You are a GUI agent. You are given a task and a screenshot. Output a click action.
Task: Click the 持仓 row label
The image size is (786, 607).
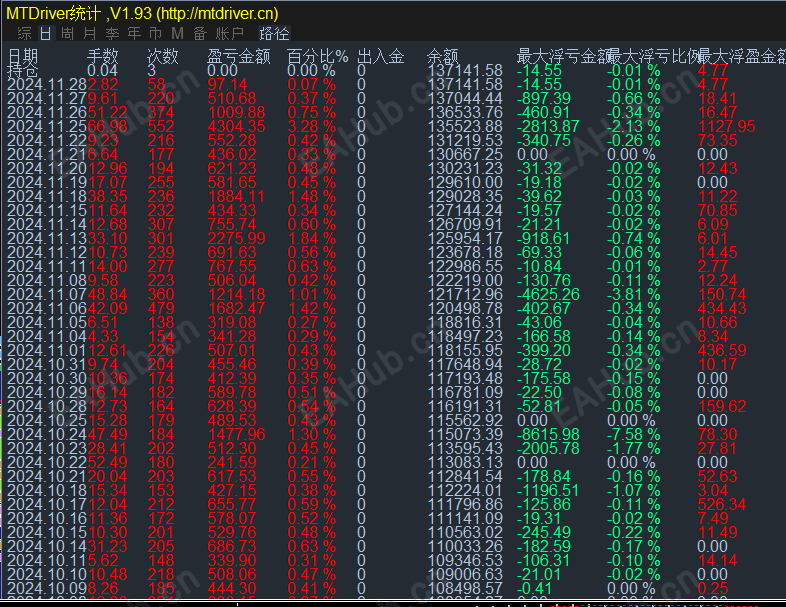coord(23,70)
